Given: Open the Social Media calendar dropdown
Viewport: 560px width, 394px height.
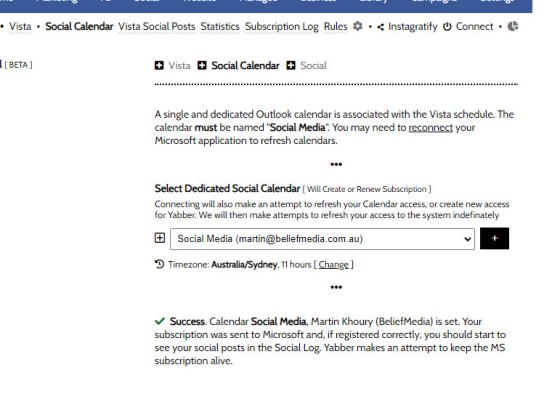Looking at the screenshot, I should (x=322, y=239).
